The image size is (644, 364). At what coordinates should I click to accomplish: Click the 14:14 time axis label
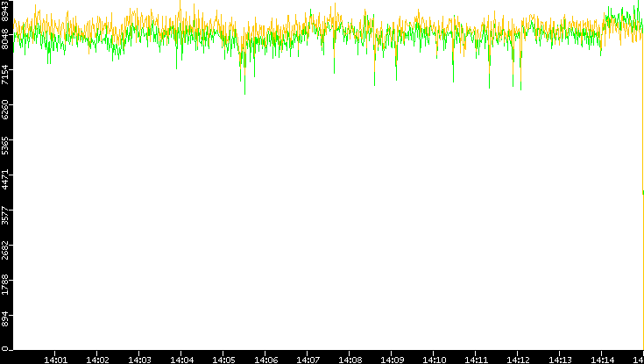[x=602, y=360]
